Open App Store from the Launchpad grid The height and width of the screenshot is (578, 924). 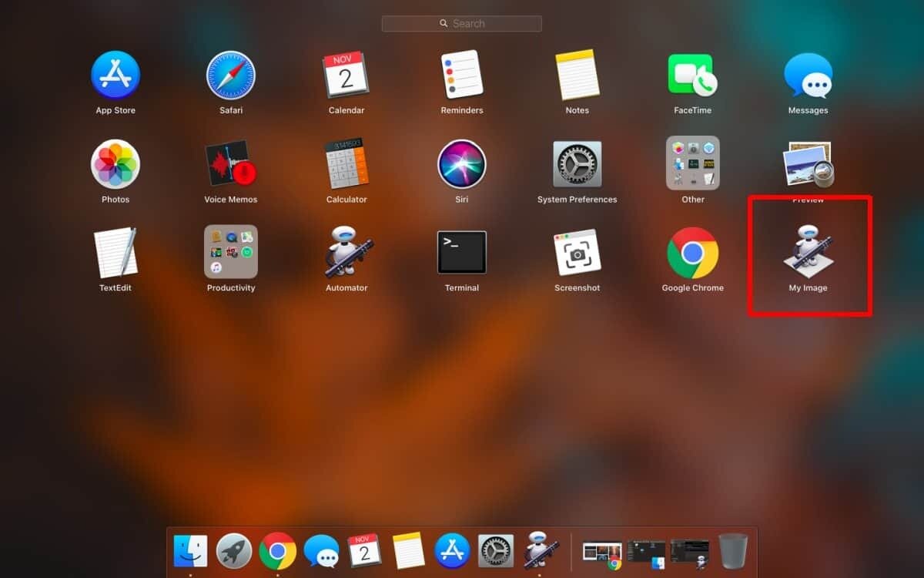tap(115, 75)
